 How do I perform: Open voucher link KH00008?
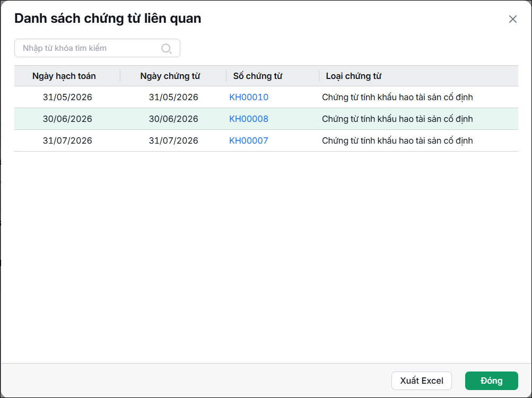[x=249, y=119]
